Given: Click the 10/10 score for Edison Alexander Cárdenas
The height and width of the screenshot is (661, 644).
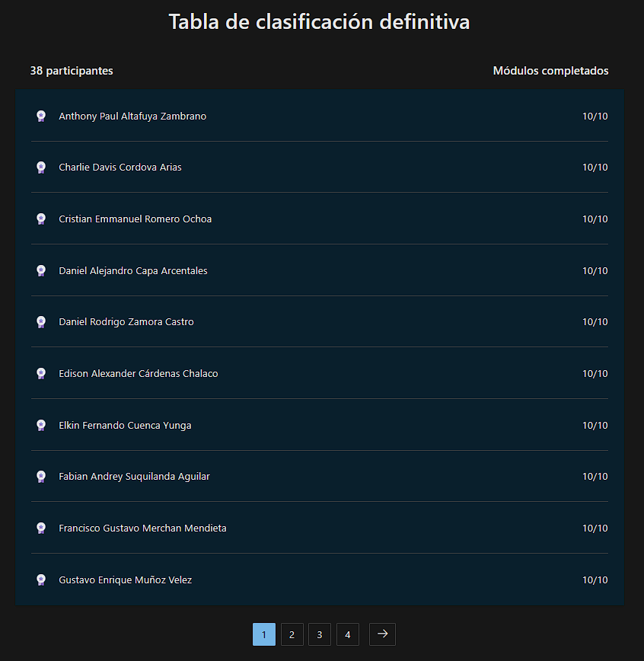Looking at the screenshot, I should (x=595, y=373).
